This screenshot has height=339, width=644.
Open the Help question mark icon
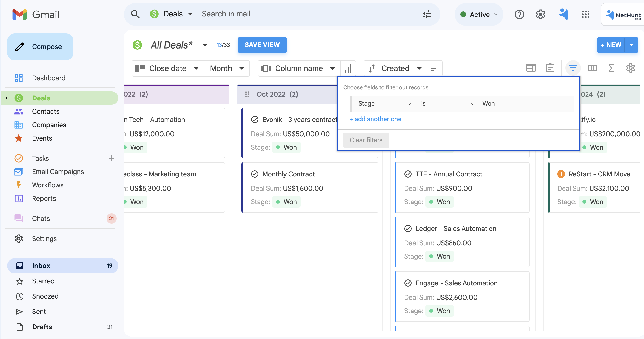click(519, 15)
